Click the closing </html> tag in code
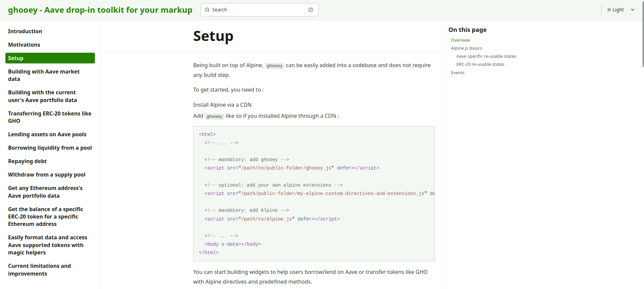The width and height of the screenshot is (644, 289). pyautogui.click(x=209, y=252)
